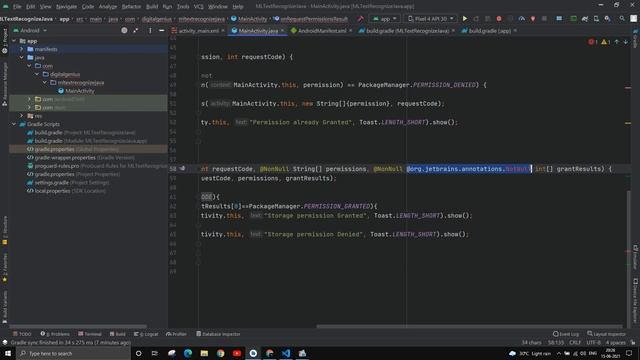
Task: Open the run configuration 'app' dropdown
Action: click(385, 19)
